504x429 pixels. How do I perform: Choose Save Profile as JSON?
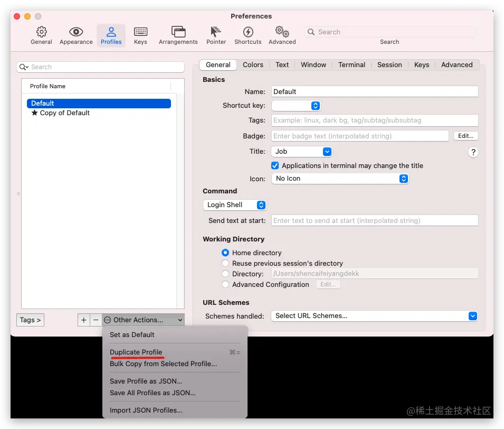pyautogui.click(x=175, y=381)
